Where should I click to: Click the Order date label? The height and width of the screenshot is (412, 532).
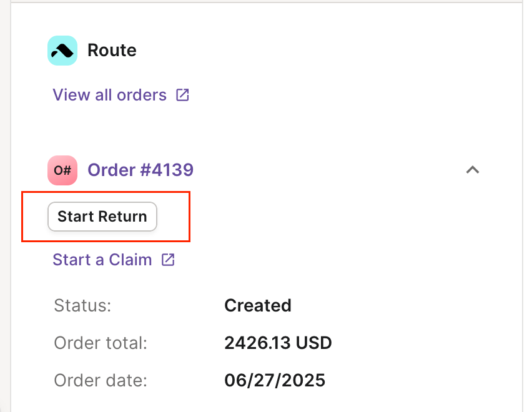point(101,380)
